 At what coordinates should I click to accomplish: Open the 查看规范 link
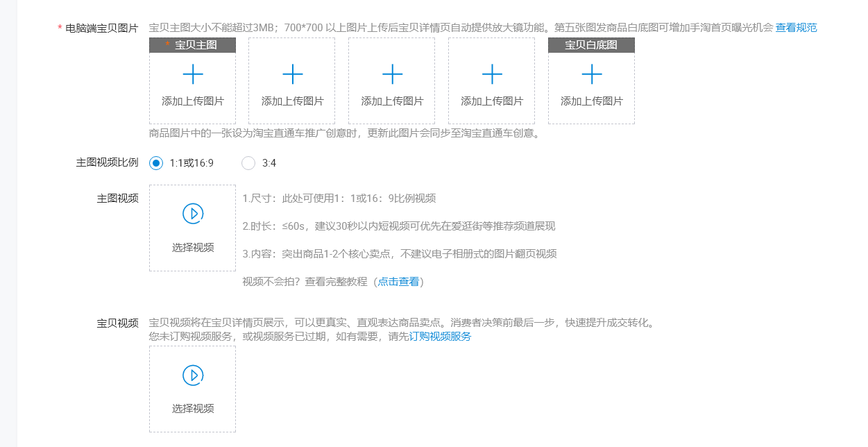(x=796, y=28)
